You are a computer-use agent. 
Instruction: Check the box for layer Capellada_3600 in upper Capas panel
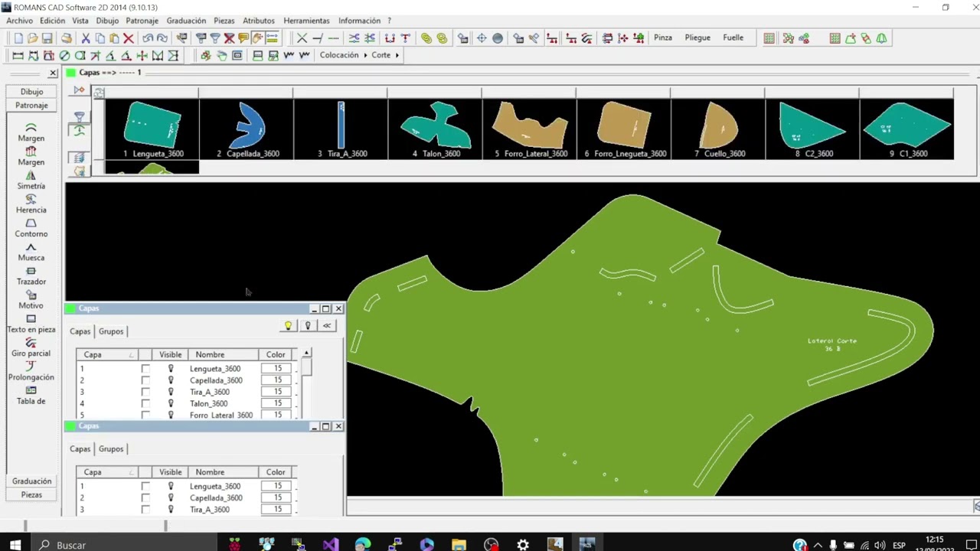pyautogui.click(x=145, y=380)
